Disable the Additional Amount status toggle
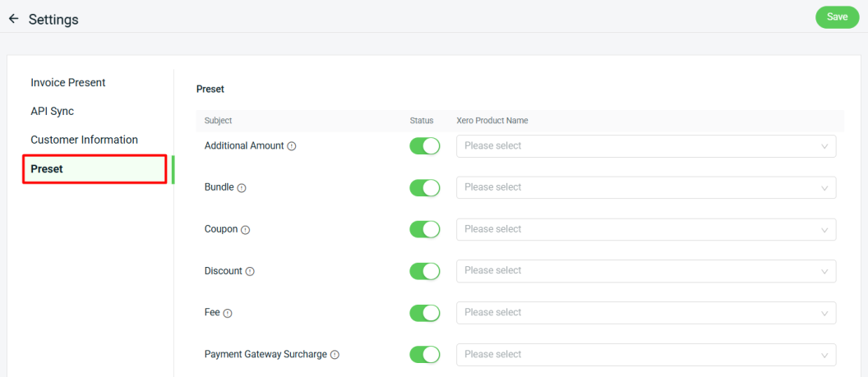 [x=425, y=146]
